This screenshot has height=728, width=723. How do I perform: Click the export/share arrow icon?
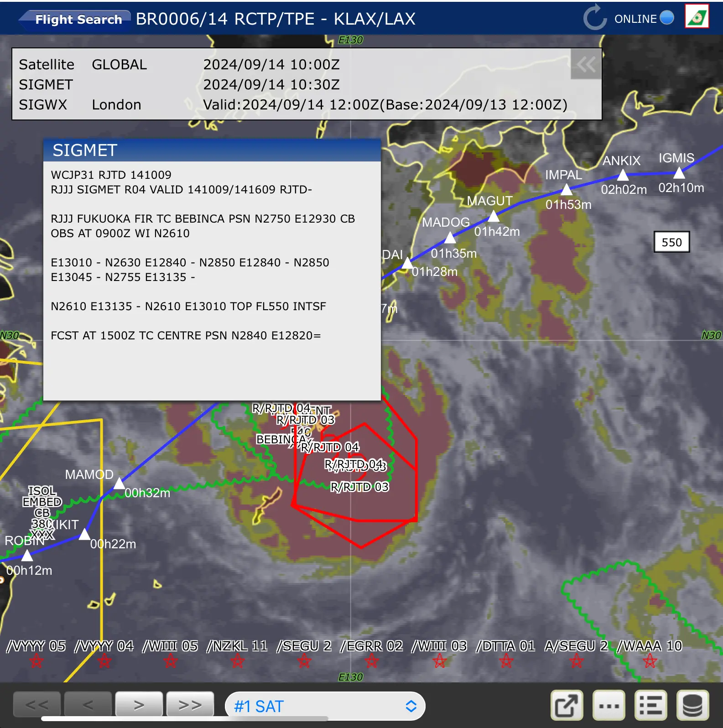[567, 705]
